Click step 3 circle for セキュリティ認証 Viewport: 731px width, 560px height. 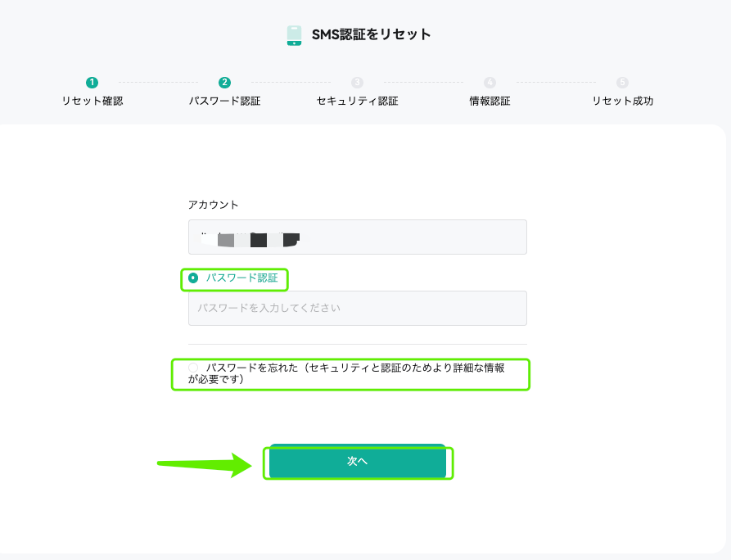[x=357, y=83]
